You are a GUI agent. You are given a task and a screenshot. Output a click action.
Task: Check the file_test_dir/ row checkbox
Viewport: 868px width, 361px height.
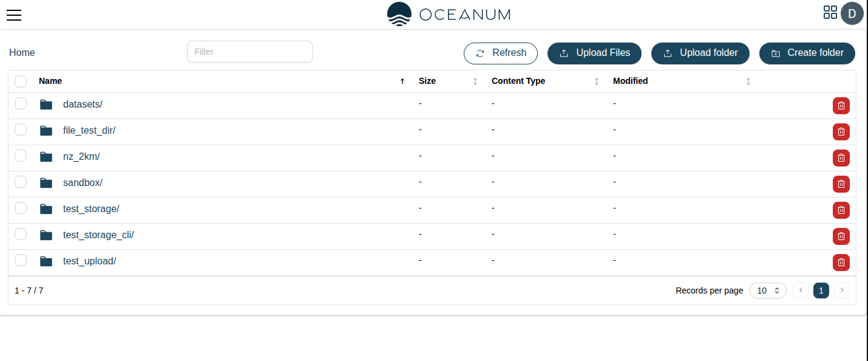coord(21,129)
